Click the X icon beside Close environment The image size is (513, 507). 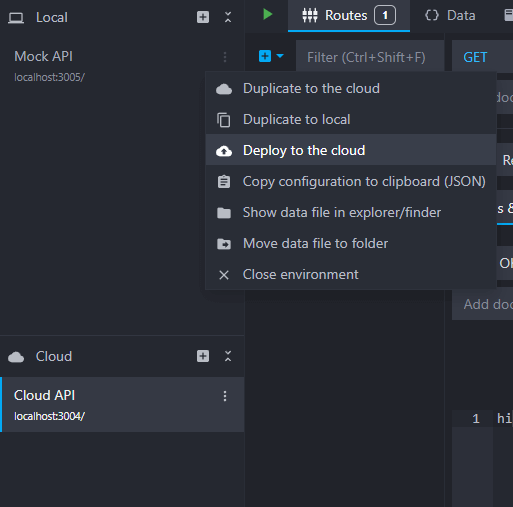click(x=224, y=275)
